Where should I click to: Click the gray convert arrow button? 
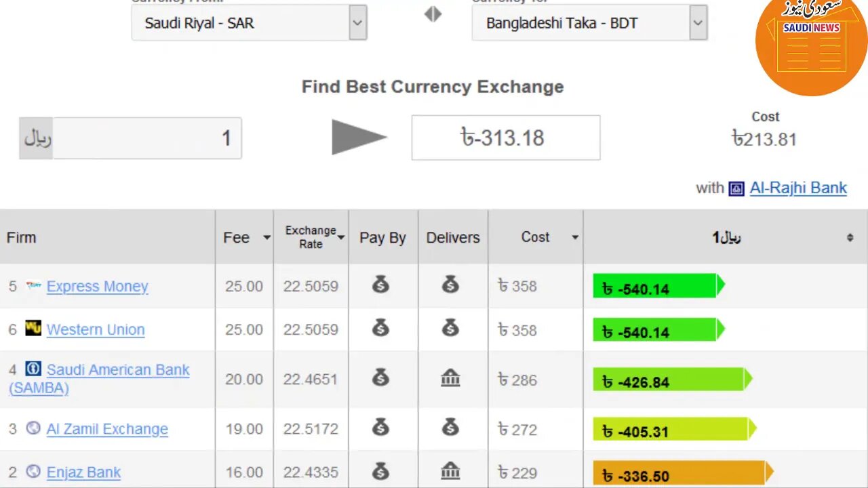[359, 137]
